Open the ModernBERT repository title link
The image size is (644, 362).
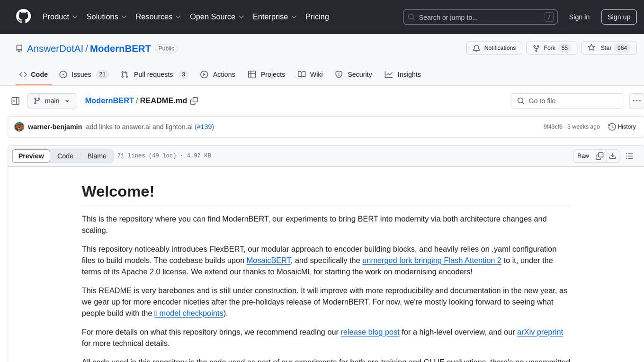(120, 48)
